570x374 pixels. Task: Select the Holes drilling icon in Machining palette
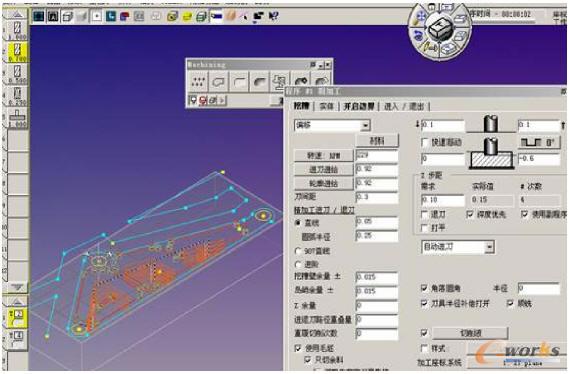coord(198,82)
